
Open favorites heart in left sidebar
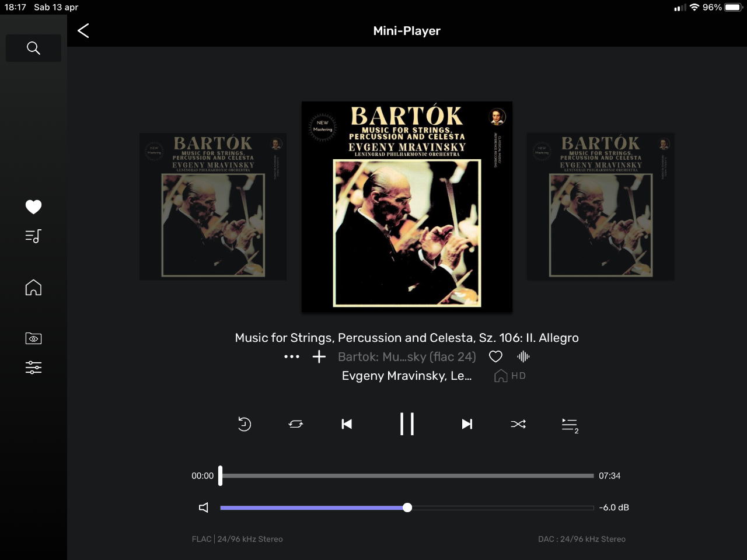click(x=33, y=206)
